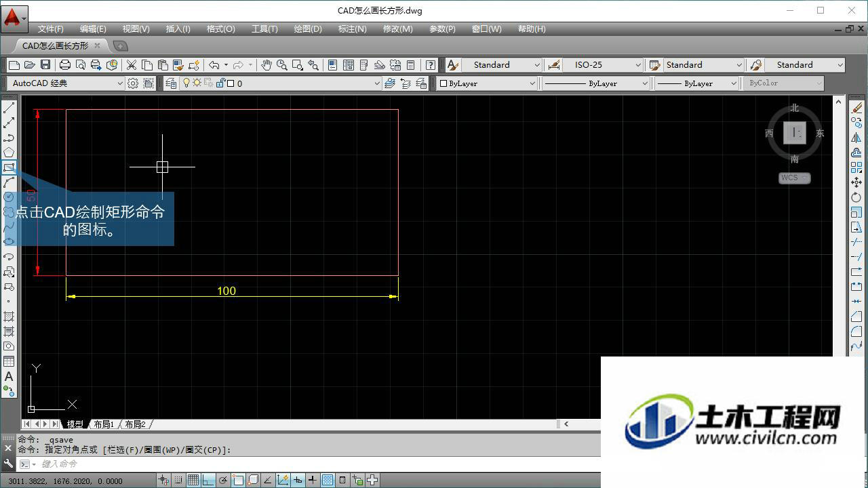Screen dimensions: 868x488
Task: Open QuickCalc calculator
Action: 410,65
